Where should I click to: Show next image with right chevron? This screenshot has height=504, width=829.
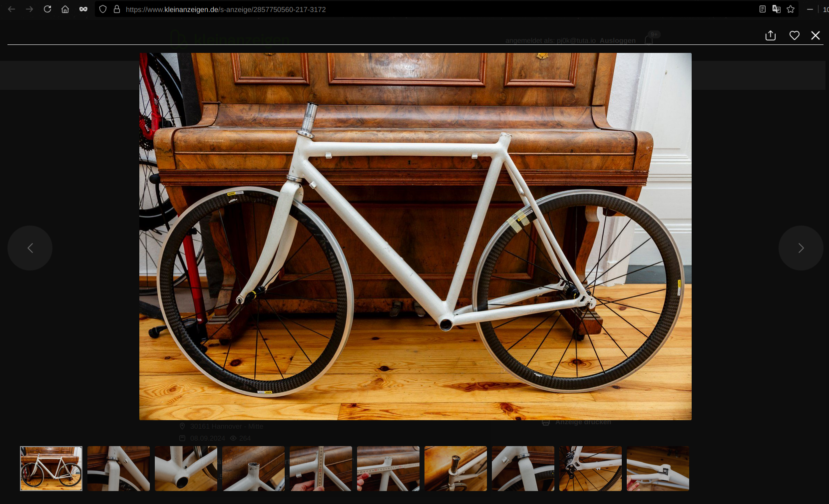[801, 248]
